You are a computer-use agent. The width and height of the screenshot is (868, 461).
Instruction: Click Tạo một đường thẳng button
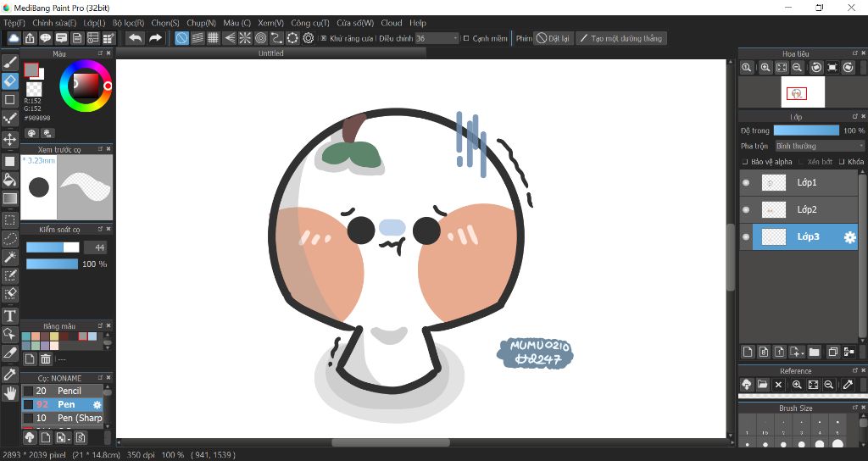coord(621,38)
